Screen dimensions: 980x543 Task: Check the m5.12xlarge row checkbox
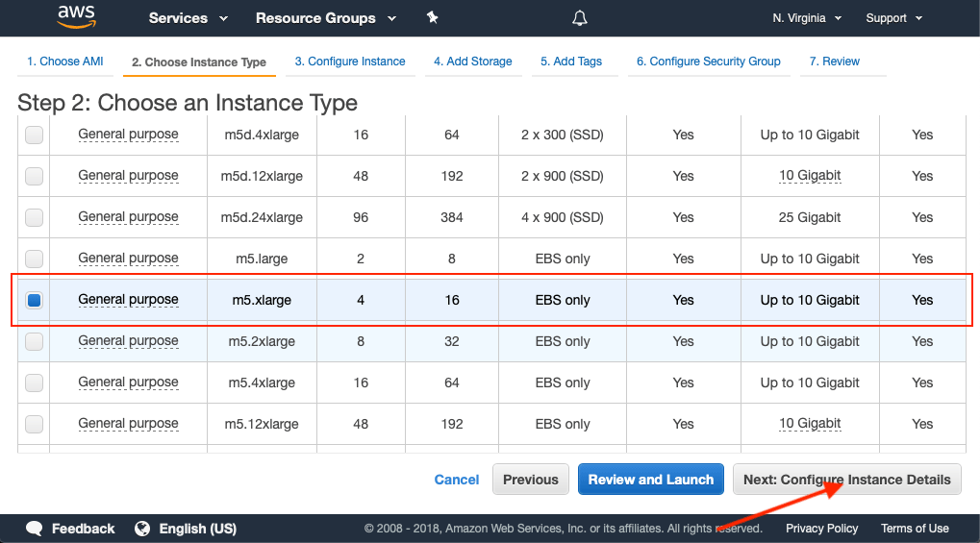(35, 424)
